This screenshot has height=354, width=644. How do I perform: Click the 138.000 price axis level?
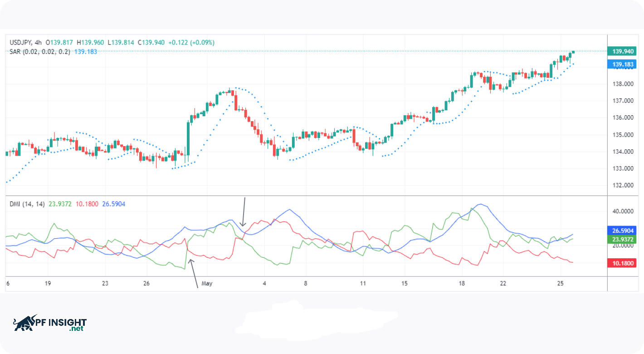[619, 84]
